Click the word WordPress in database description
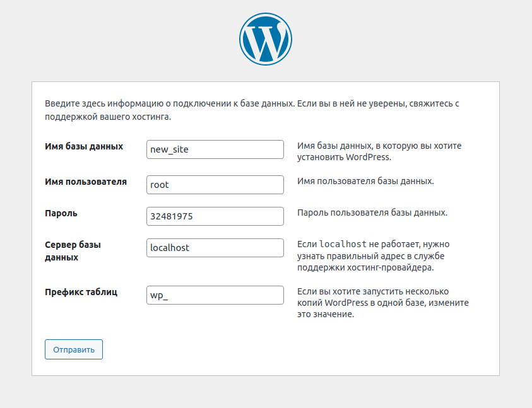Screen dimensions: 532x408 tap(366, 158)
